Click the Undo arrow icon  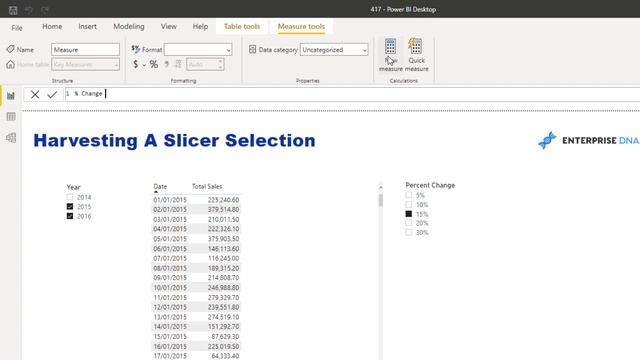pos(29,10)
